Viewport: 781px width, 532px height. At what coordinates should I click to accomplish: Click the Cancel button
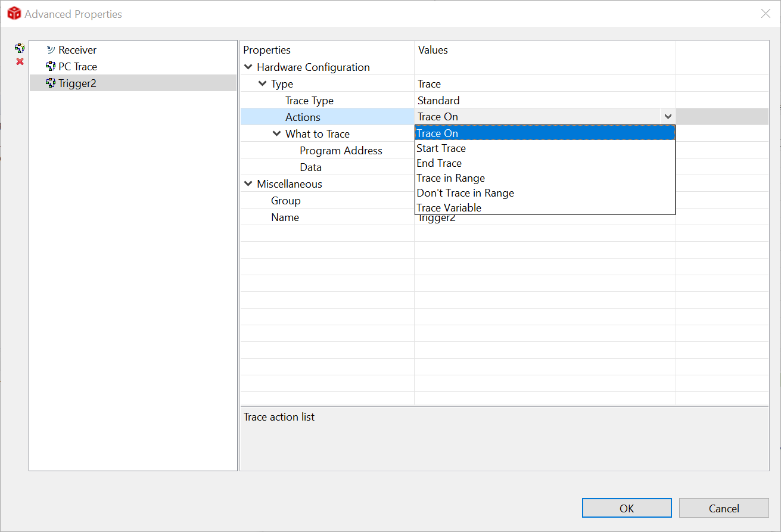click(724, 508)
